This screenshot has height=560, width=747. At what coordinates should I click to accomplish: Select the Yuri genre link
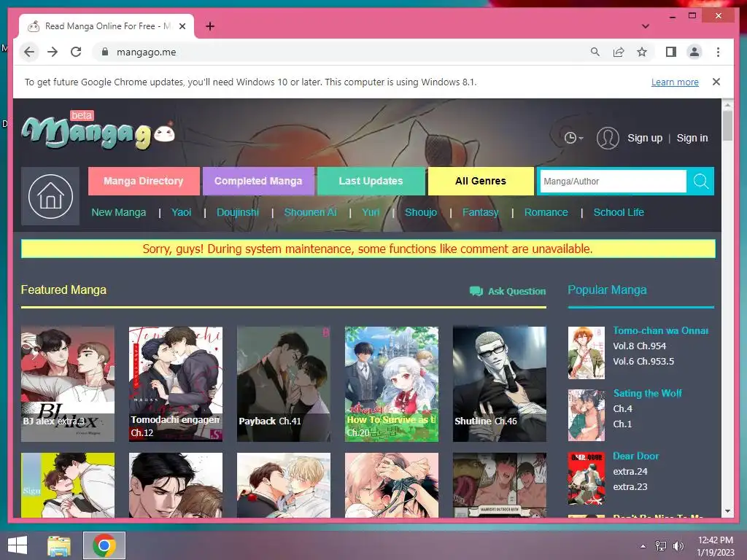click(370, 212)
